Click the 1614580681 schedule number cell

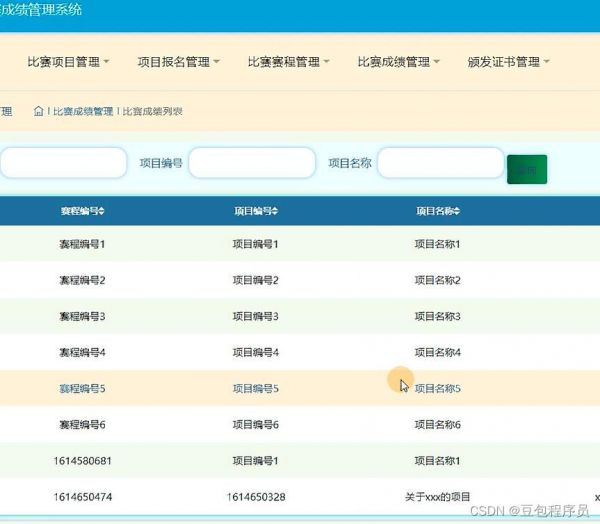click(x=82, y=461)
